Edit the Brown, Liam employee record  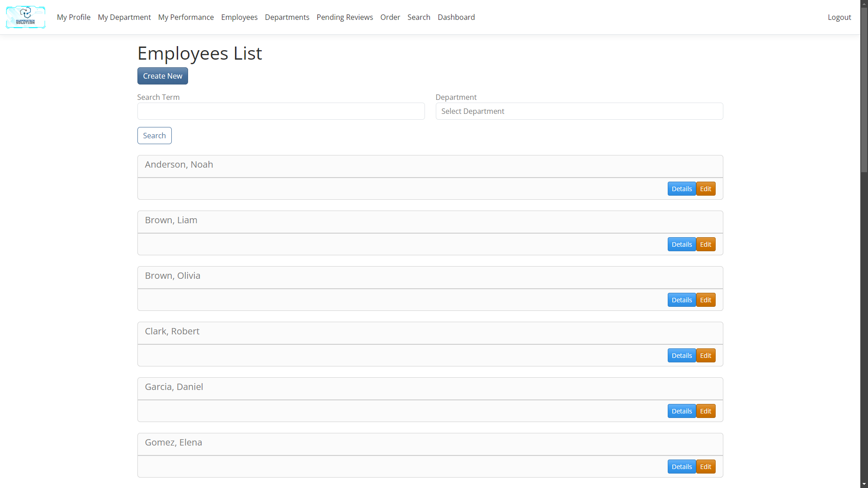[x=705, y=244]
